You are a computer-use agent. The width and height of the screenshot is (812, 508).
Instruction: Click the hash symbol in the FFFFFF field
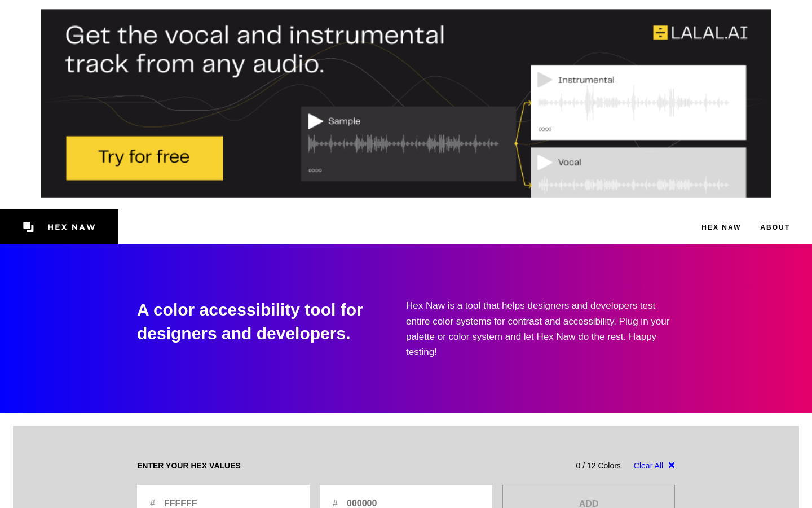[x=152, y=502]
